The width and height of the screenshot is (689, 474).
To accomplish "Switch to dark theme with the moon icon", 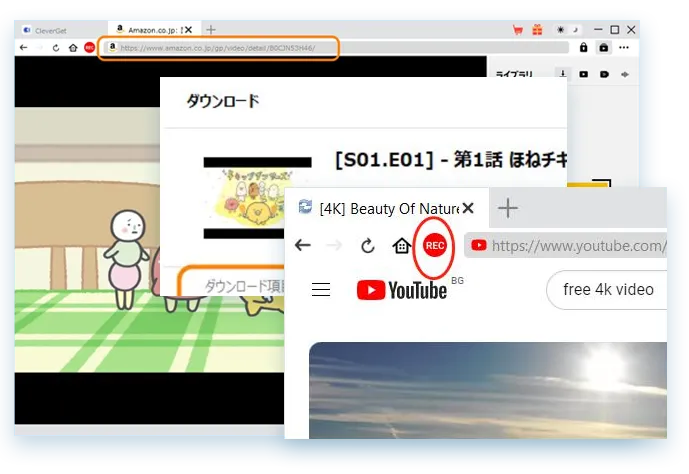I will (575, 30).
